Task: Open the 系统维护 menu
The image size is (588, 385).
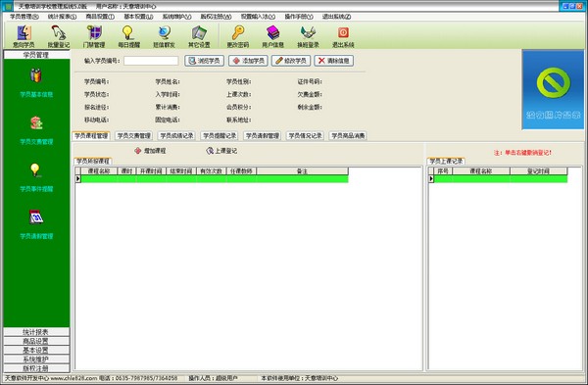Action: 176,17
